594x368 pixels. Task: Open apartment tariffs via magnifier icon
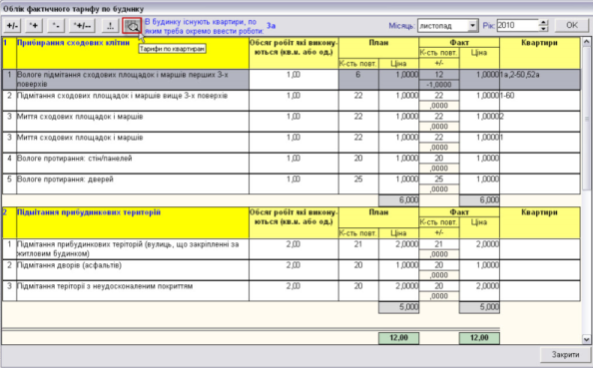132,26
